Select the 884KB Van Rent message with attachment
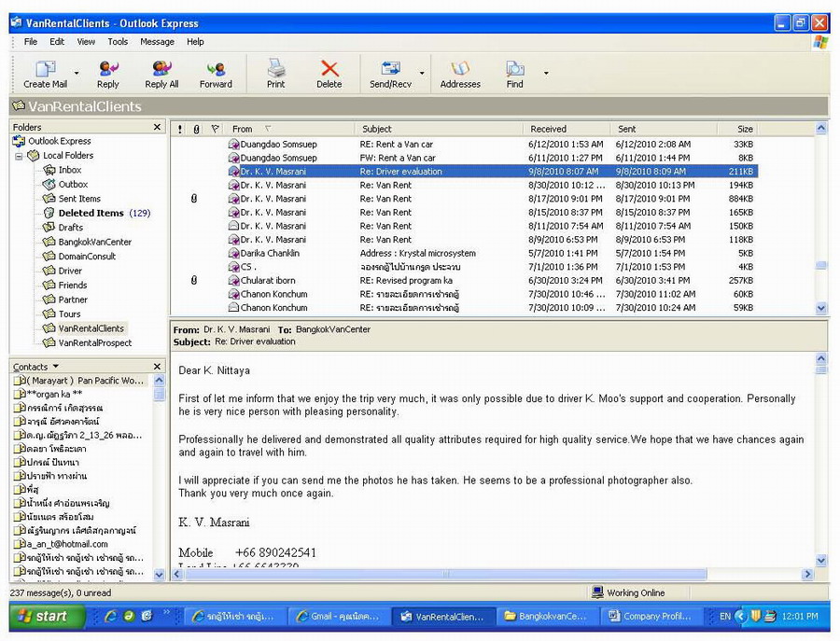 [x=464, y=199]
